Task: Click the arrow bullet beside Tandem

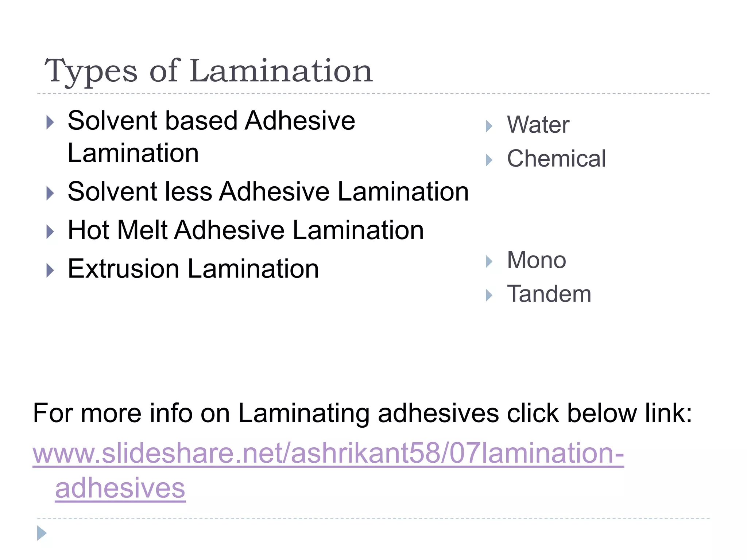Action: 489,295
